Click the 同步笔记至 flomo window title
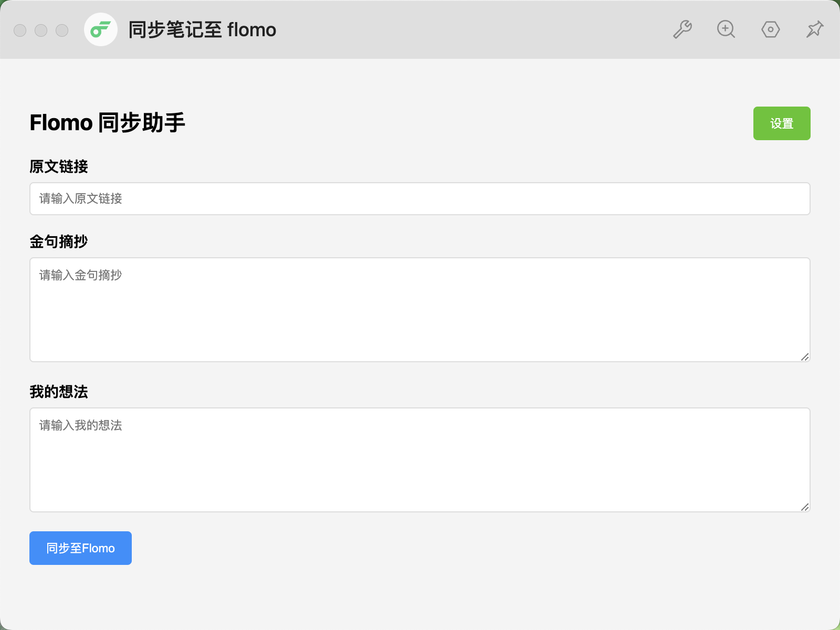This screenshot has height=630, width=840. (202, 30)
